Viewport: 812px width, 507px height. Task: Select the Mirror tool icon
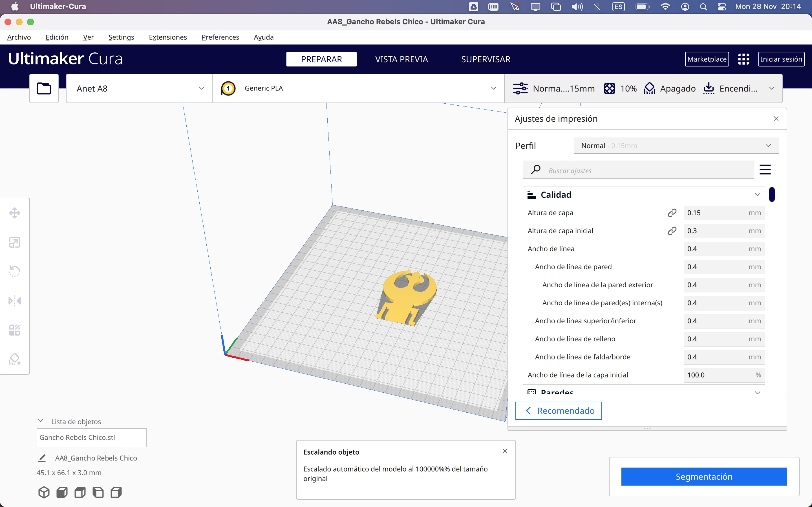click(x=14, y=301)
